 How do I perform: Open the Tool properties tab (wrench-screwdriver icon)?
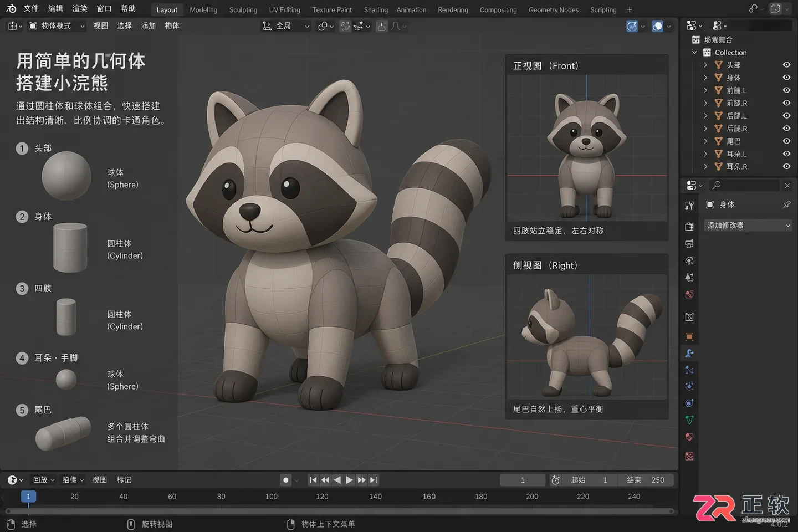point(689,206)
